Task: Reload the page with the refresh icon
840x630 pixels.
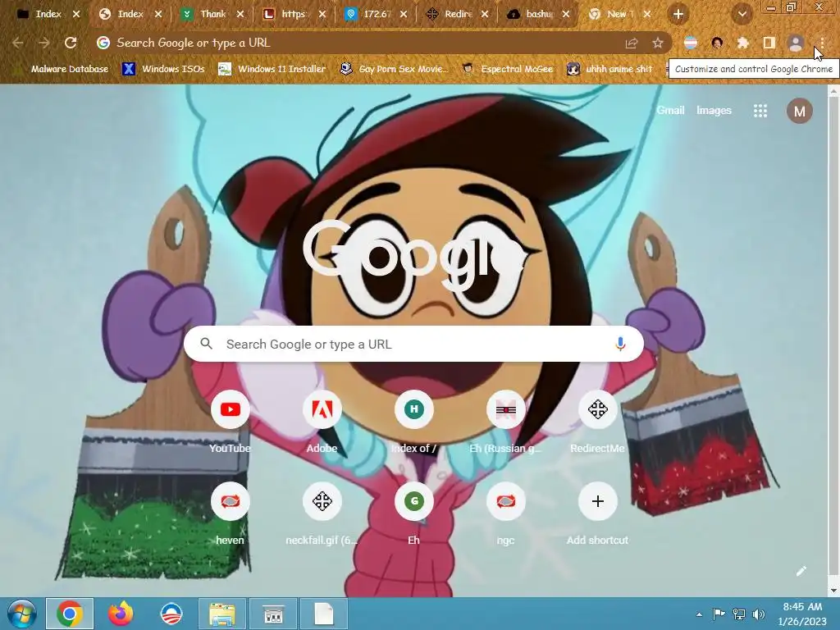Action: (71, 43)
